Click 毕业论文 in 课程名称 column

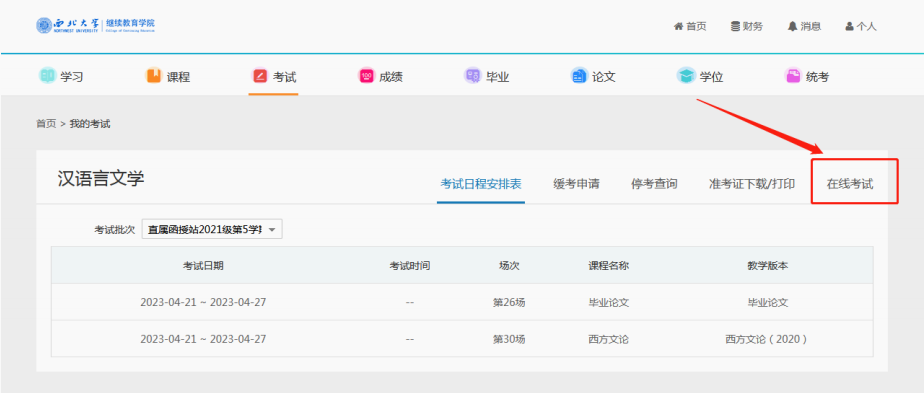coord(609,302)
